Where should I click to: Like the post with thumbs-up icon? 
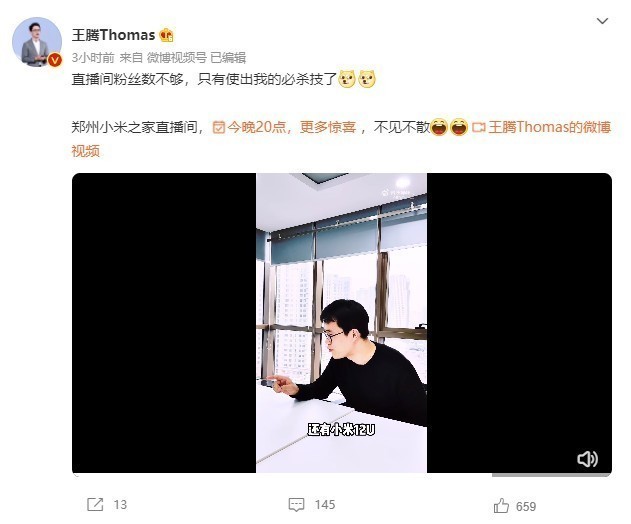pyautogui.click(x=501, y=505)
